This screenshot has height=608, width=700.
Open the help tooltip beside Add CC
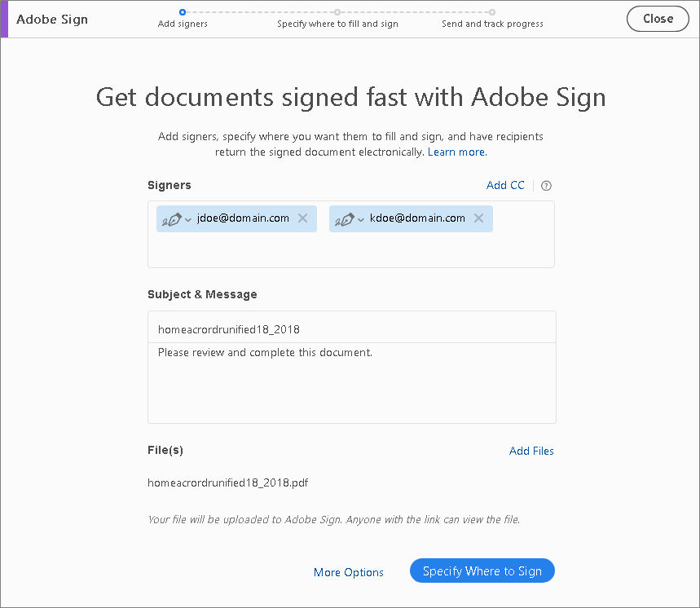pyautogui.click(x=545, y=186)
